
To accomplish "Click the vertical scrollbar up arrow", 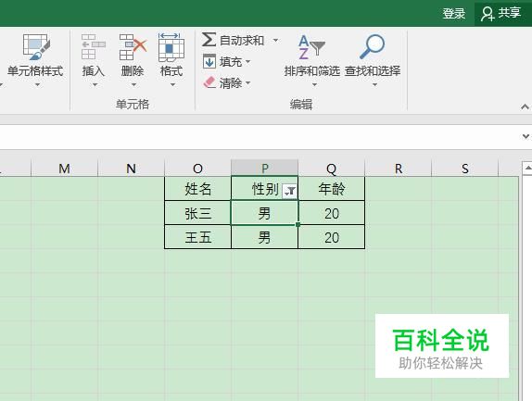I will [527, 168].
